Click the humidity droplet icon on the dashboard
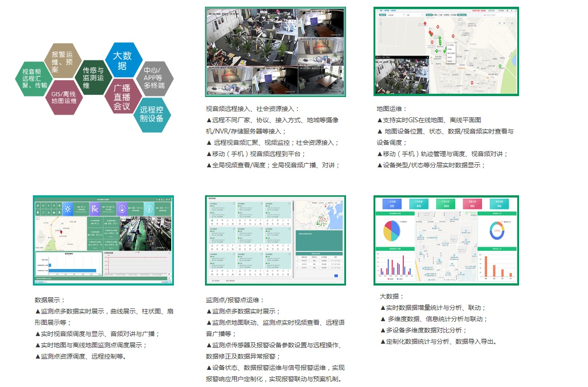The height and width of the screenshot is (387, 588). point(122,208)
